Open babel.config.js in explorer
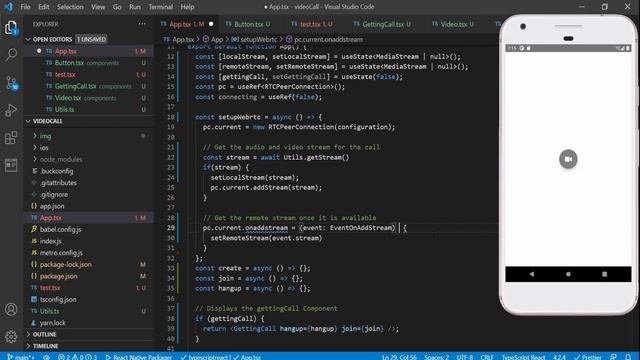Image resolution: width=640 pixels, height=360 pixels. pyautogui.click(x=60, y=229)
